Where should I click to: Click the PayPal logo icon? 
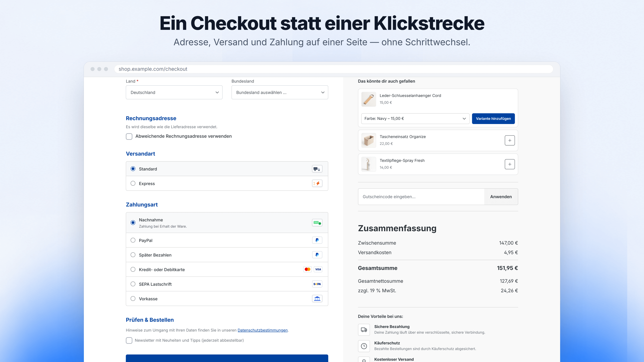coord(317,240)
